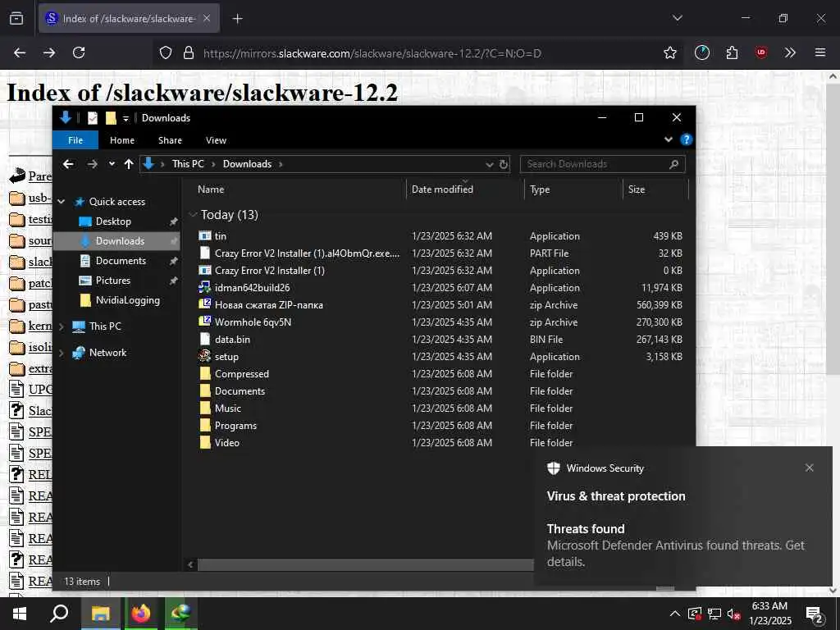The image size is (840, 630).
Task: Dismiss the Windows Security notification
Action: click(x=809, y=468)
